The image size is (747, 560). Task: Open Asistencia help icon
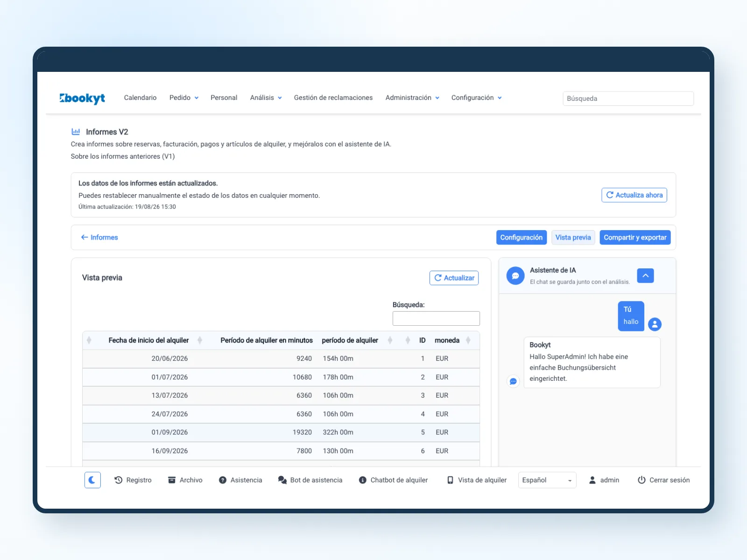point(223,480)
